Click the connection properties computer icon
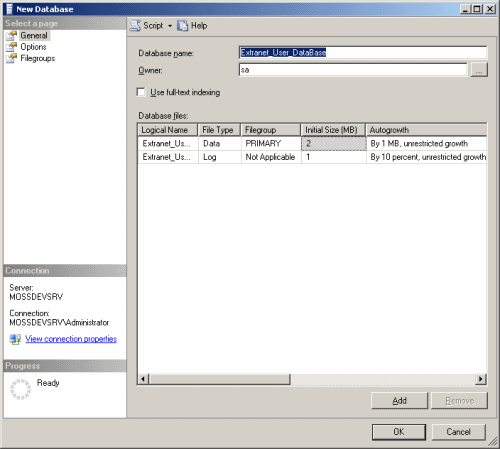The width and height of the screenshot is (500, 449). click(x=15, y=339)
